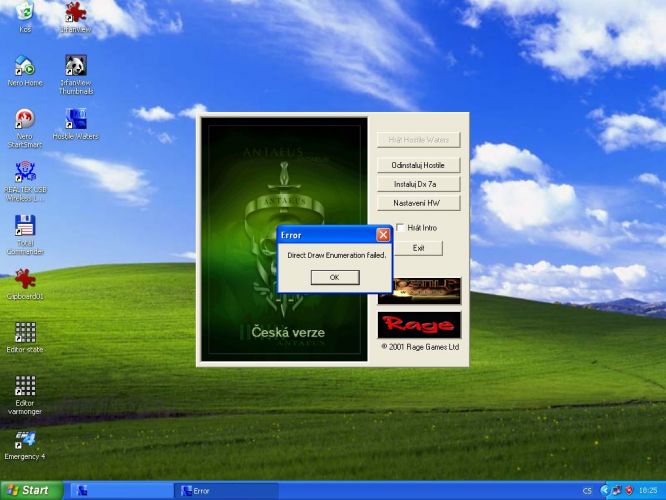Select the Editor varmonger desktop icon
The height and width of the screenshot is (500, 666).
[25, 395]
